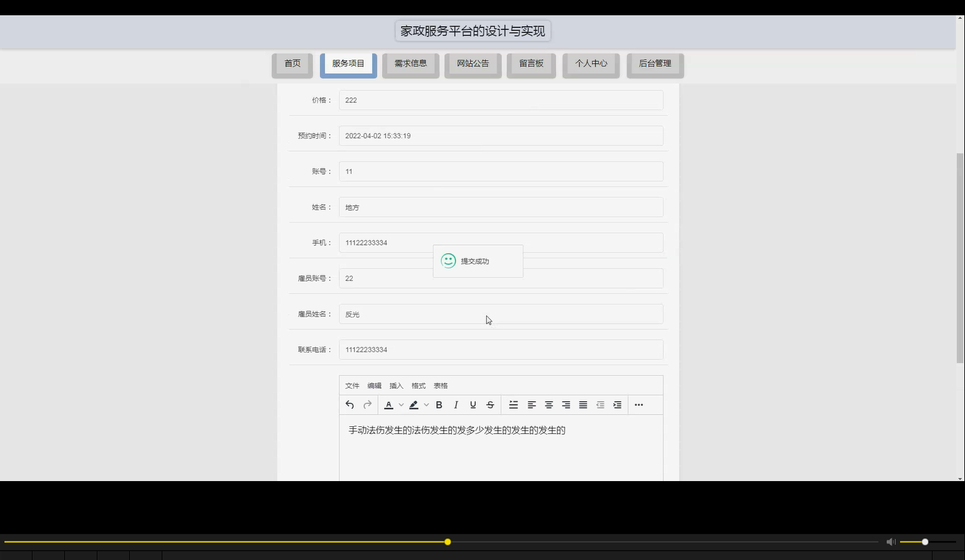Apply text color with the A icon
Viewport: 965px width, 560px height.
389,405
